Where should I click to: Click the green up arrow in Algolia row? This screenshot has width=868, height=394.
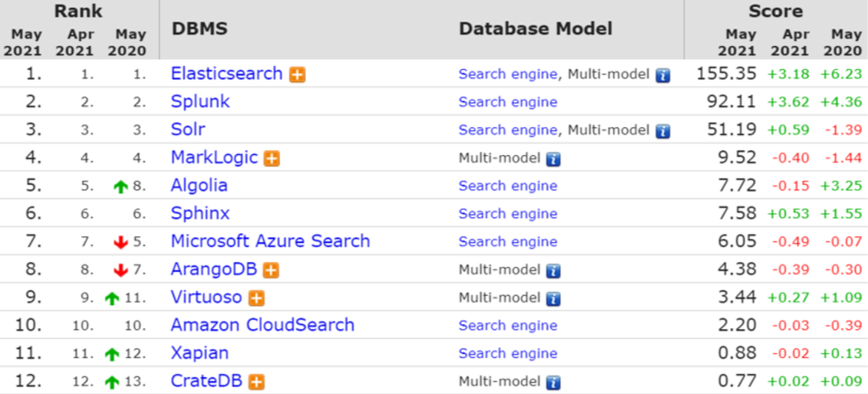[x=120, y=187]
